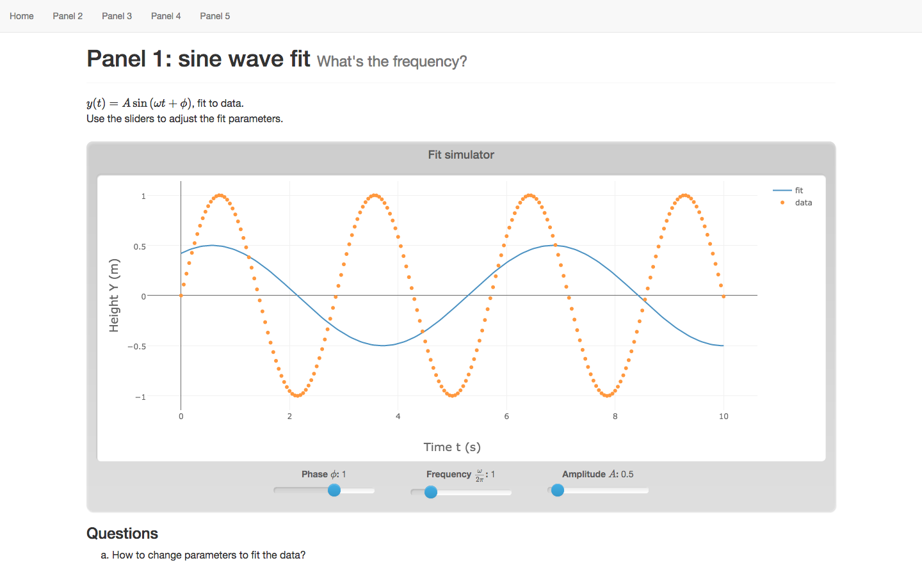The height and width of the screenshot is (588, 922).
Task: Click the Fit simulator panel heading
Action: click(461, 155)
